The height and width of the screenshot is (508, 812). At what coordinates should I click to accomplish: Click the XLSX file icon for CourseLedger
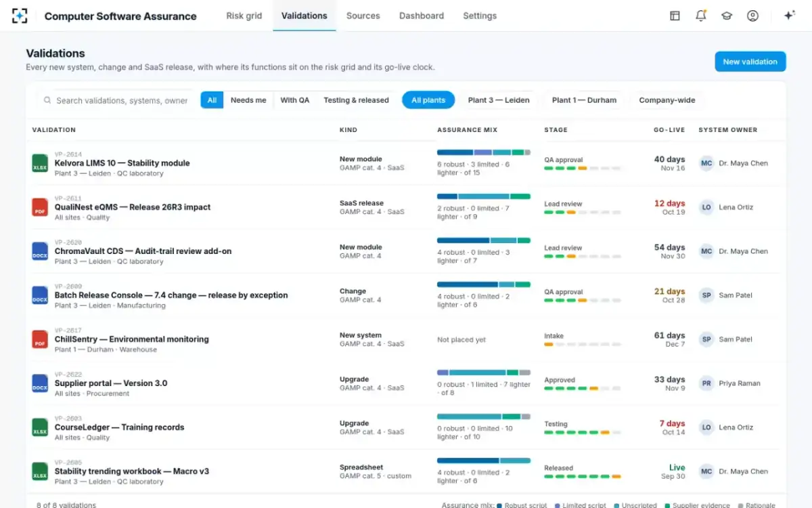[40, 427]
